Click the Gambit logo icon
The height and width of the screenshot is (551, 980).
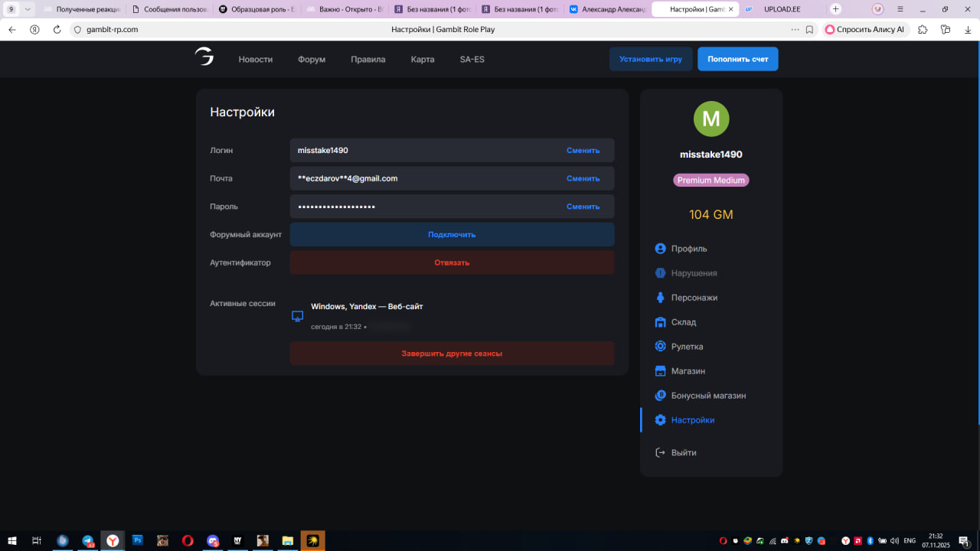(x=204, y=57)
